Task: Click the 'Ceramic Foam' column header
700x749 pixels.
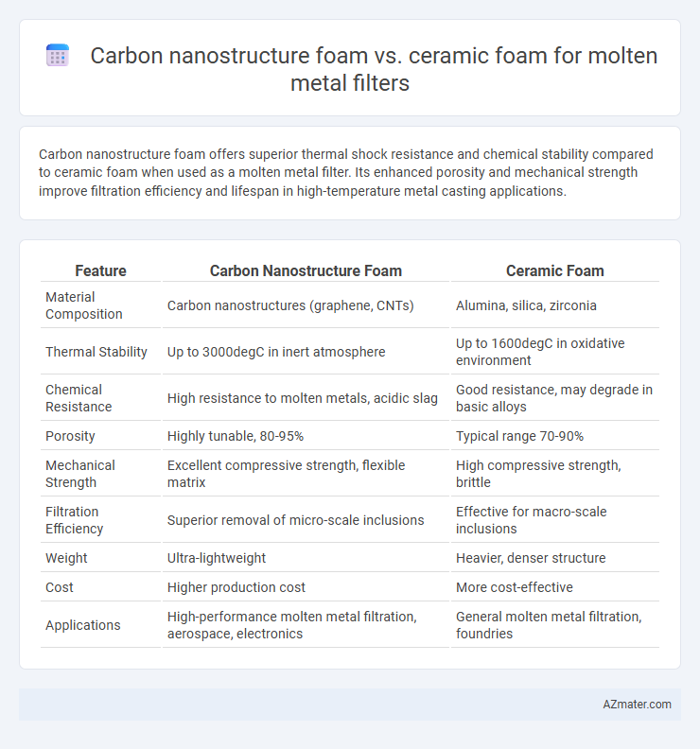Action: click(x=554, y=270)
